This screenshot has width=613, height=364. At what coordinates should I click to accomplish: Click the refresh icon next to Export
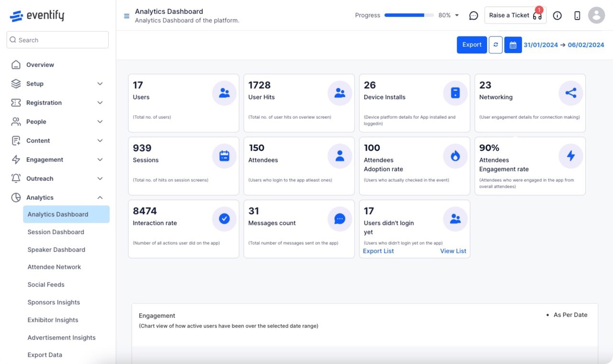click(496, 45)
